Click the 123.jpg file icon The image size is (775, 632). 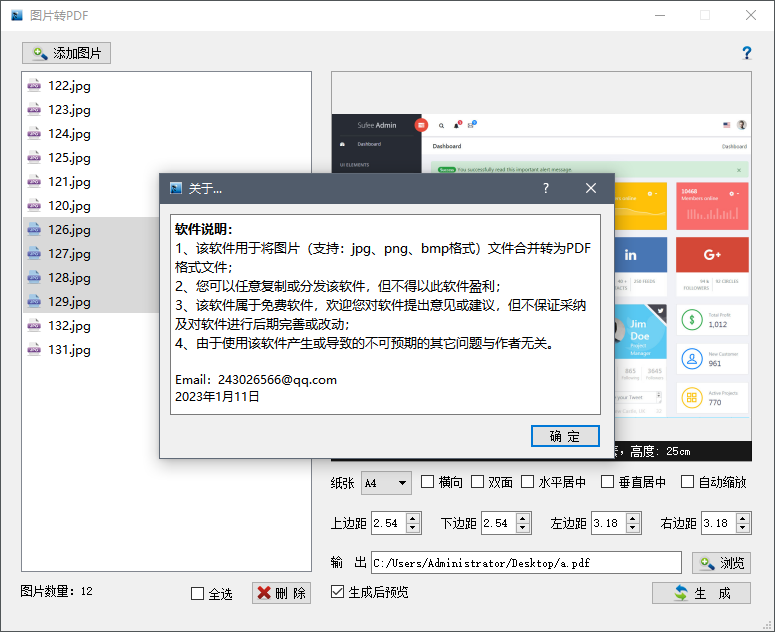34,109
